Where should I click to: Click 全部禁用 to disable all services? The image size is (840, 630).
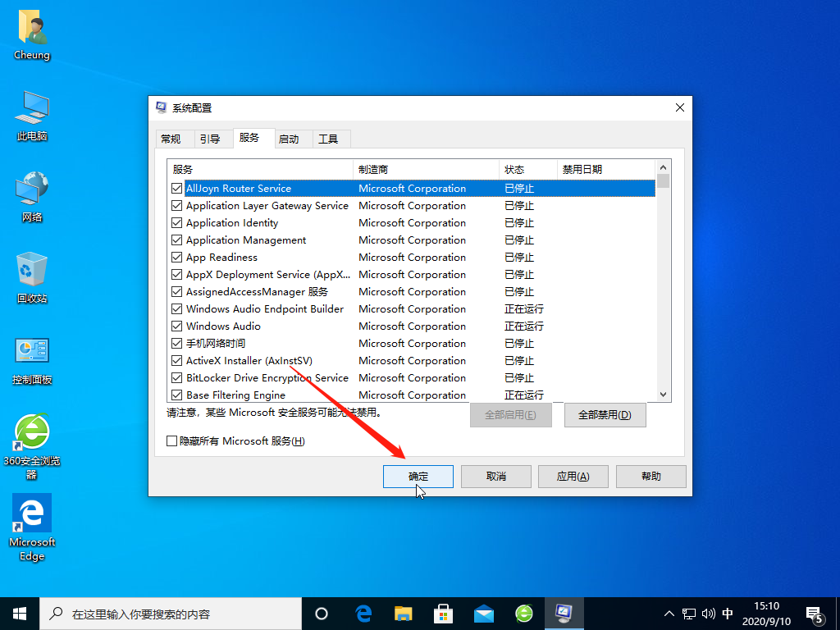click(x=605, y=415)
